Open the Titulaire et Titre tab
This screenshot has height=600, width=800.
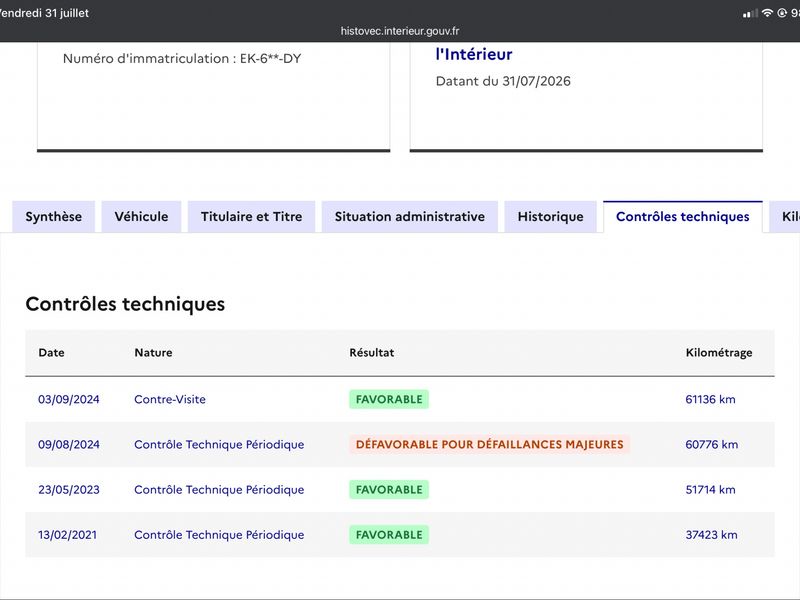point(252,217)
